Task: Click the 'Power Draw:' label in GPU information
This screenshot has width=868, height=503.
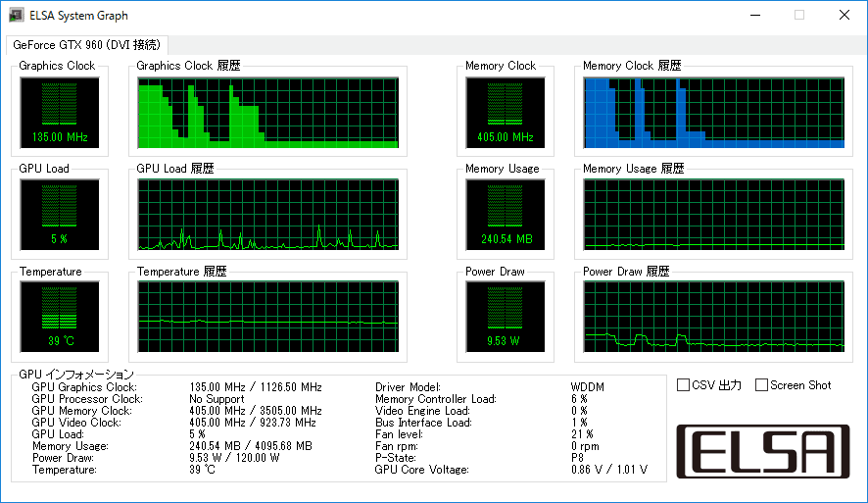Action: [x=63, y=458]
